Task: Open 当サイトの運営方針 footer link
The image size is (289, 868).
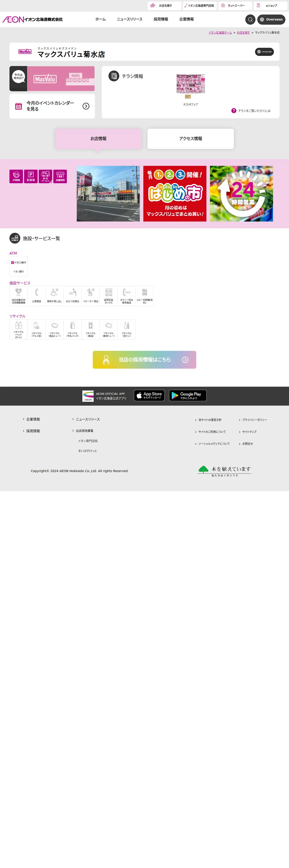Action: (x=210, y=420)
